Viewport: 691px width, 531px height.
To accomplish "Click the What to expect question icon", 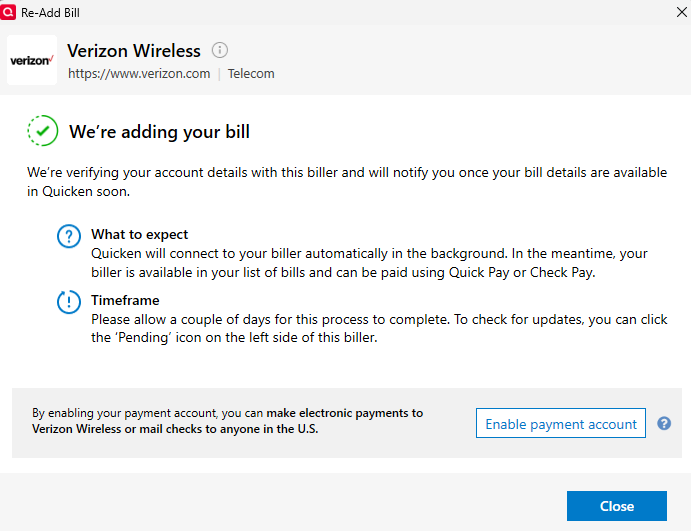I will [69, 237].
